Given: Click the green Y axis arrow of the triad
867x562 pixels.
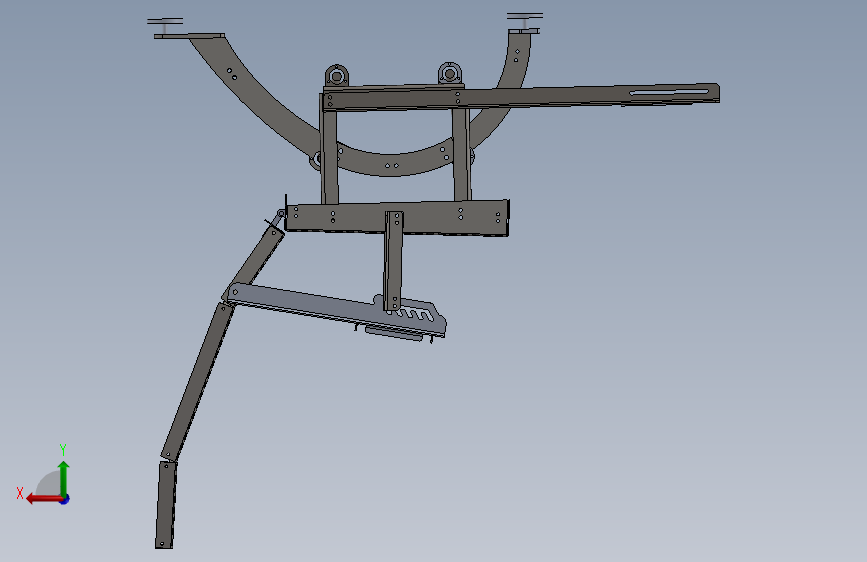Looking at the screenshot, I should 64,477.
